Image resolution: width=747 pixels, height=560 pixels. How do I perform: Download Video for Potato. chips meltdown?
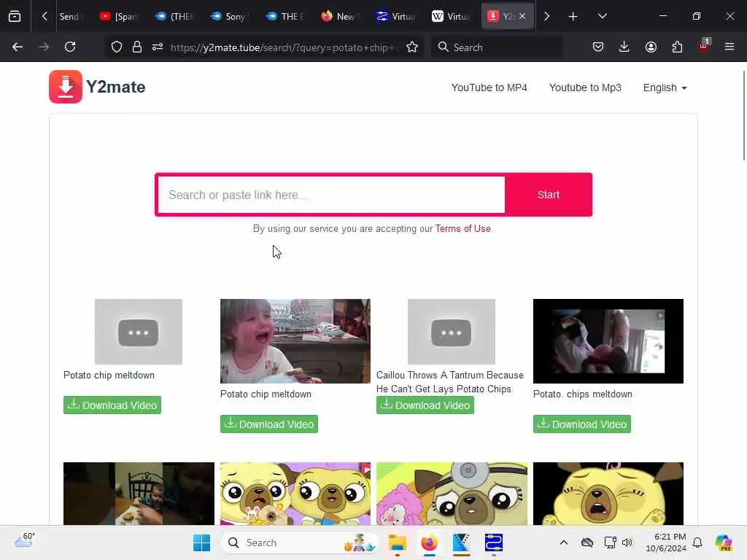(x=582, y=424)
